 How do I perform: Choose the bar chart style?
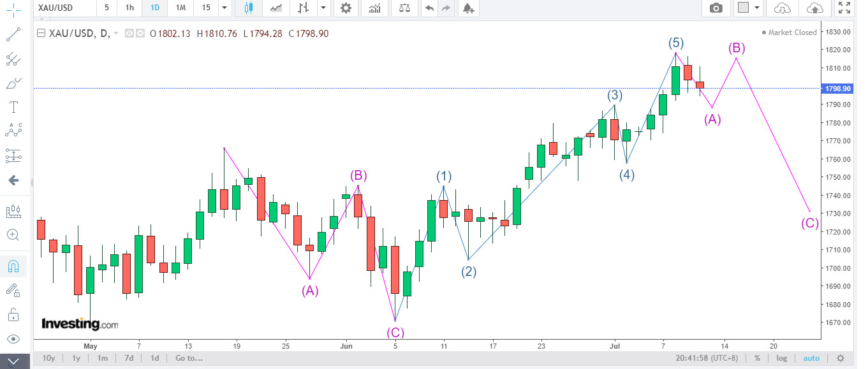pos(304,8)
